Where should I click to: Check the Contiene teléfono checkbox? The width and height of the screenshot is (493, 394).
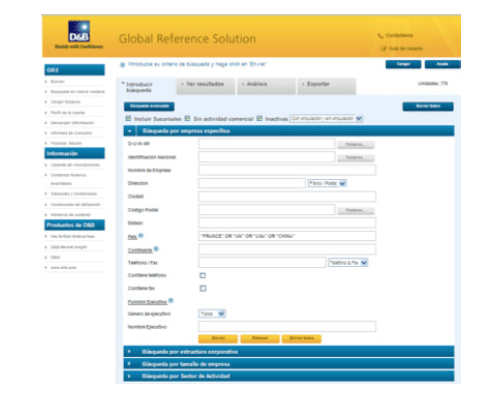[203, 275]
